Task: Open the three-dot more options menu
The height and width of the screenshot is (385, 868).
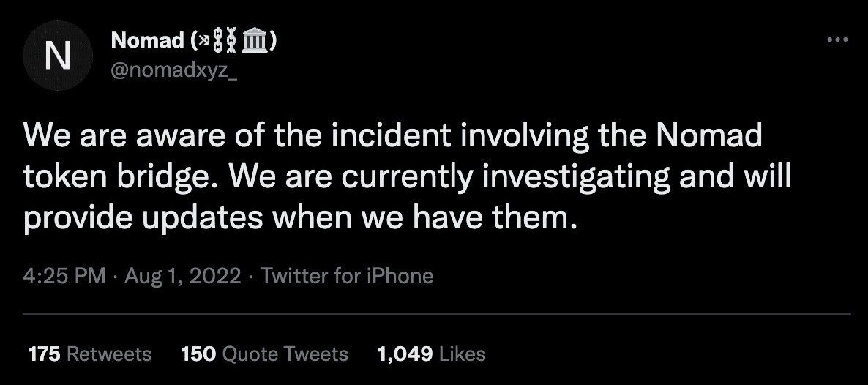Action: (837, 40)
